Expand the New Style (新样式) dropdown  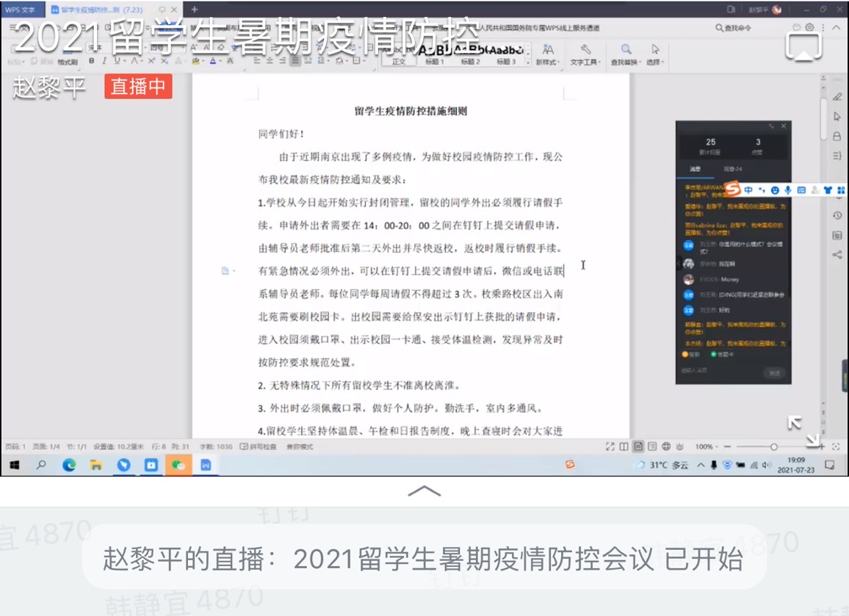[548, 54]
